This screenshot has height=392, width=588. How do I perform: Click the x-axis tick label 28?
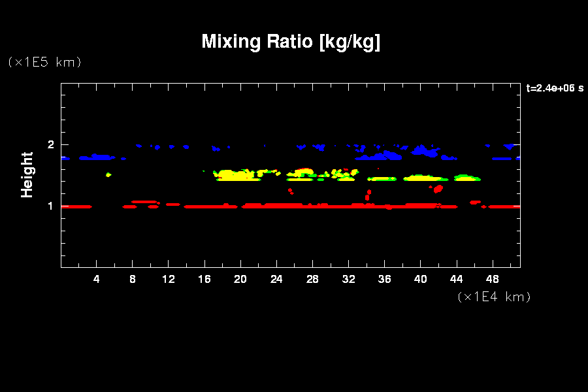312,280
